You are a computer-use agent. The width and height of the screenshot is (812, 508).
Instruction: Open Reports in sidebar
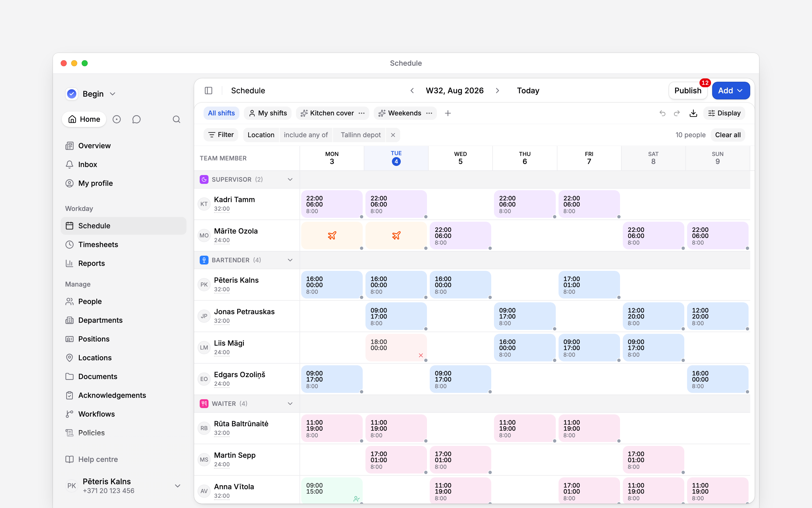[124, 263]
